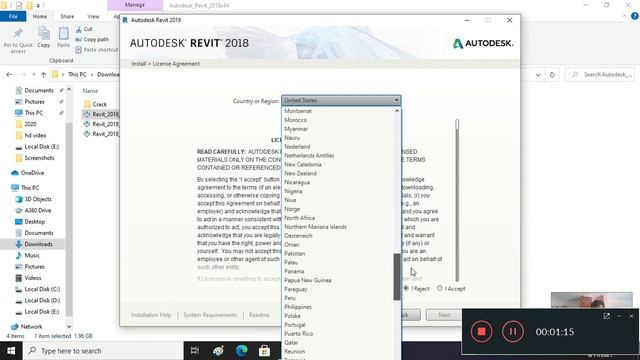Click the recorder stop button
The width and height of the screenshot is (640, 360).
482,331
